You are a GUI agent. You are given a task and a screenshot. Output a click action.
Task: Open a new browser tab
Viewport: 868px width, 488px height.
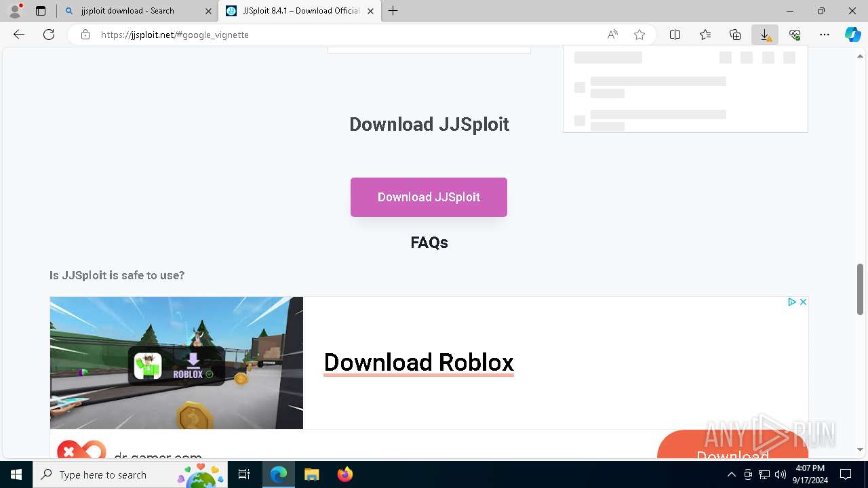(x=393, y=11)
